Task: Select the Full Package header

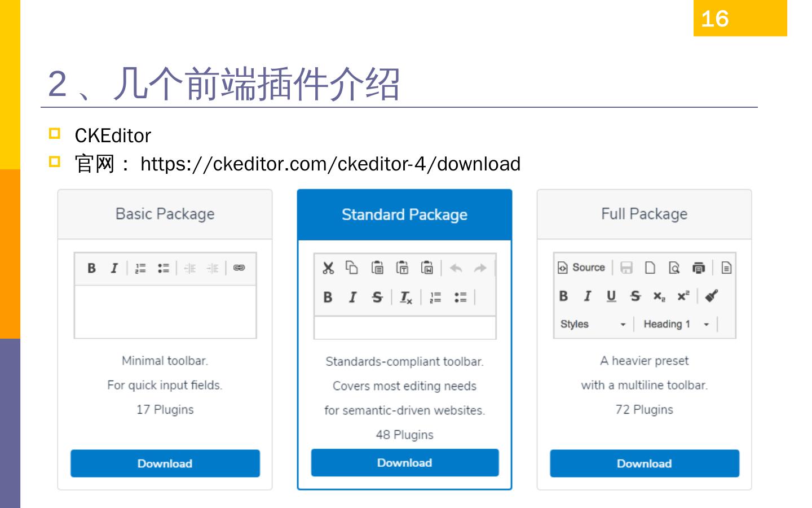Action: click(645, 214)
